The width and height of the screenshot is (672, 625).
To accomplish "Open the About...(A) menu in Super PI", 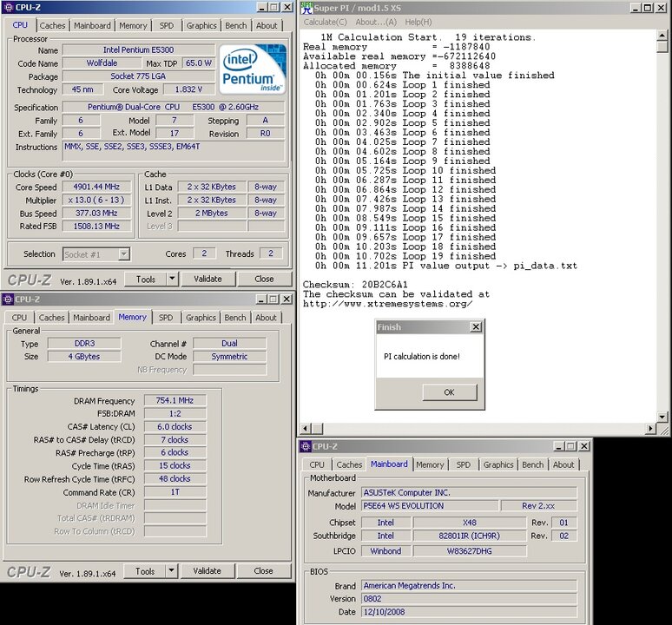I will [x=376, y=22].
